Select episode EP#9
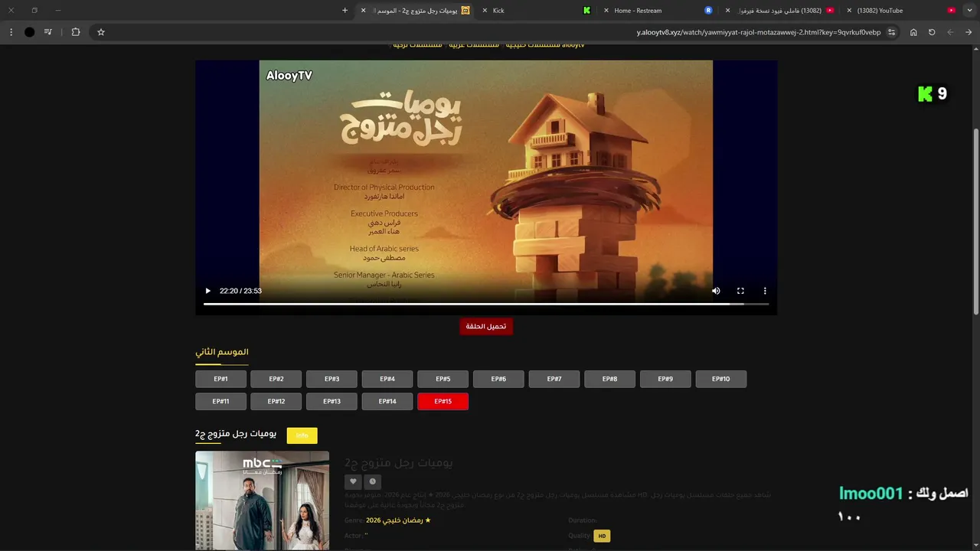Viewport: 980px width, 551px height. pyautogui.click(x=665, y=379)
